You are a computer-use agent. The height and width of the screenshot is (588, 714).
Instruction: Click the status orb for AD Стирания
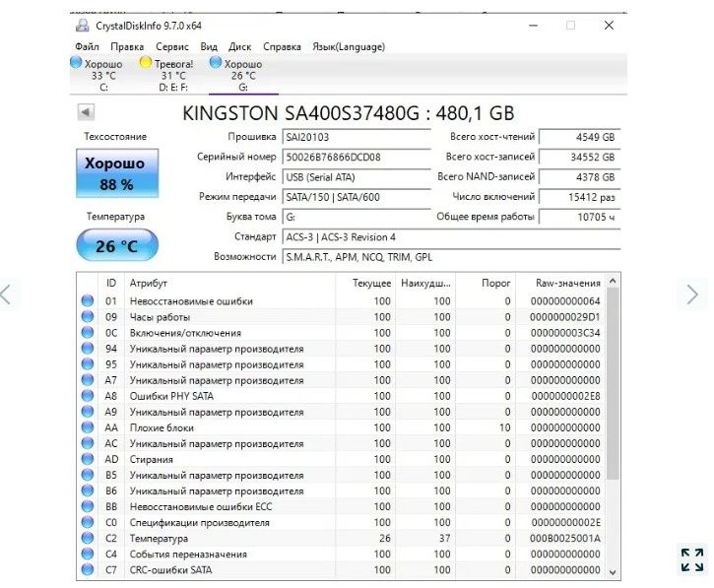point(88,459)
